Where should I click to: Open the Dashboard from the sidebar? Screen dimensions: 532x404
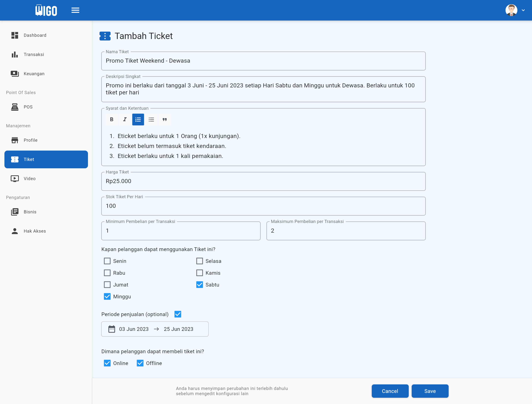(35, 35)
